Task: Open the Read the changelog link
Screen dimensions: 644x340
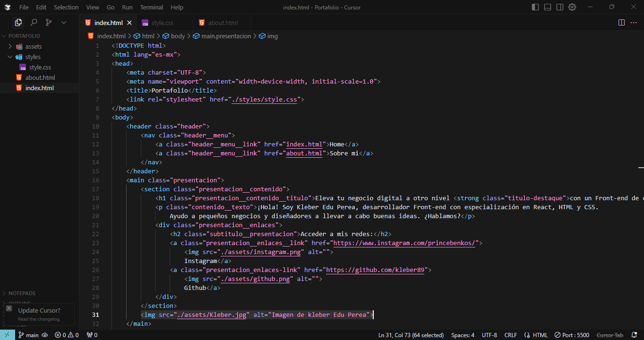Action: click(39, 319)
